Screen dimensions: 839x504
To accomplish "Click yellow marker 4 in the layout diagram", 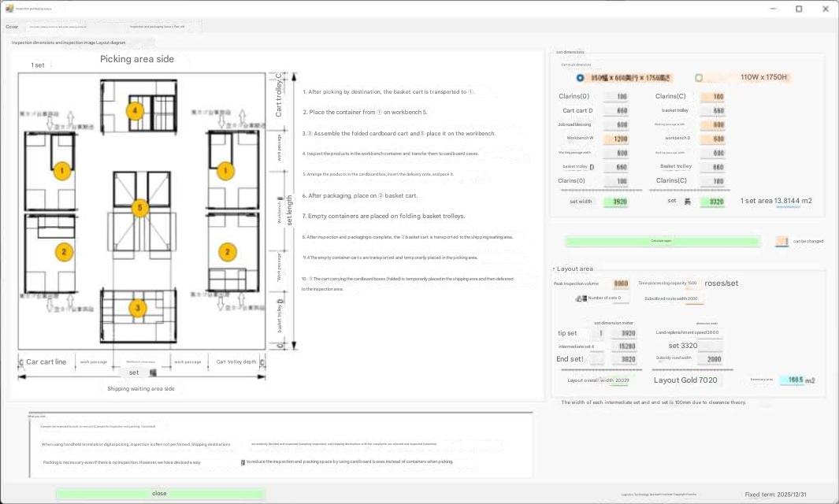I will click(x=136, y=111).
